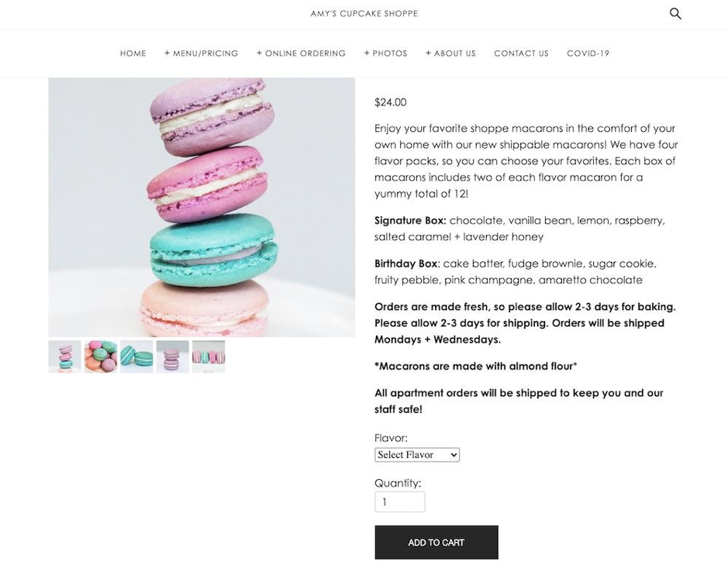Focus the Quantity input field
The image size is (728, 565).
400,502
